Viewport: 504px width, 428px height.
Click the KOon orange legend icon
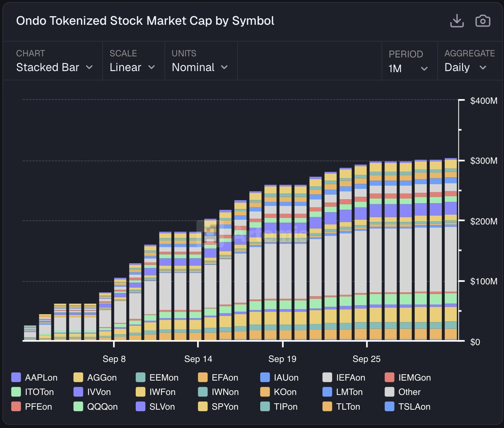click(x=265, y=392)
